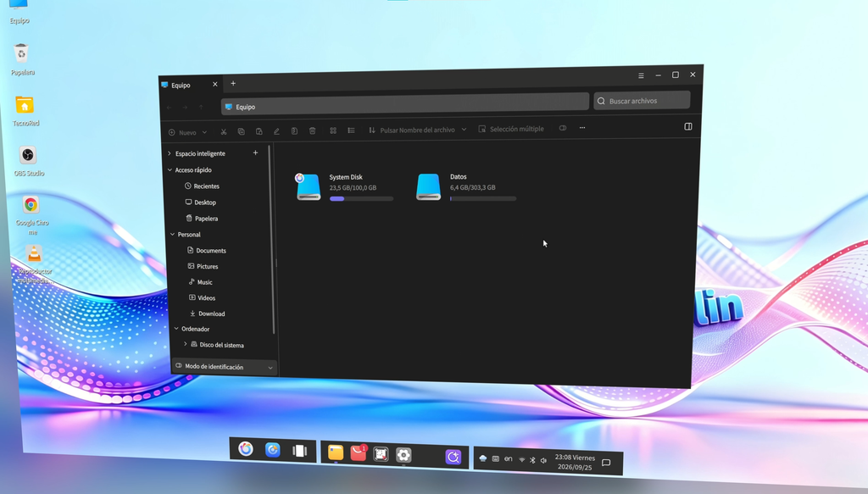Click the Back navigation arrow
The height and width of the screenshot is (494, 868).
170,108
